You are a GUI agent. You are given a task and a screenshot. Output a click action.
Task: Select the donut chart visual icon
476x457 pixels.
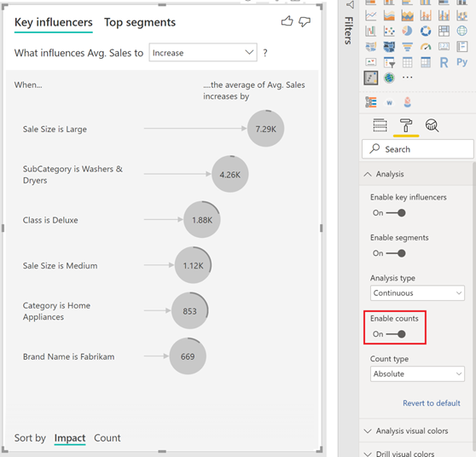426,31
